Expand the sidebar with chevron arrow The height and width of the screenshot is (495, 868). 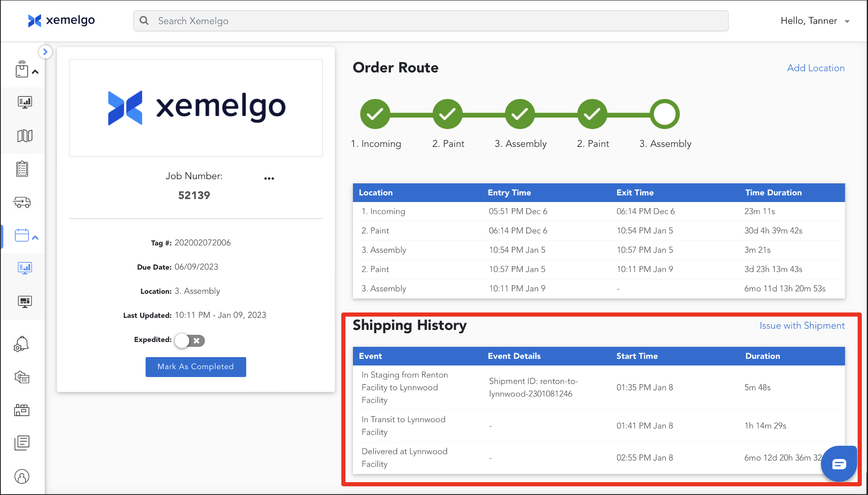pos(45,52)
